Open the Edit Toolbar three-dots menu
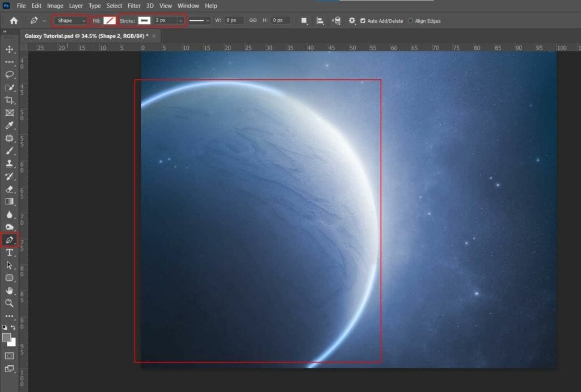The image size is (581, 392). (9, 316)
